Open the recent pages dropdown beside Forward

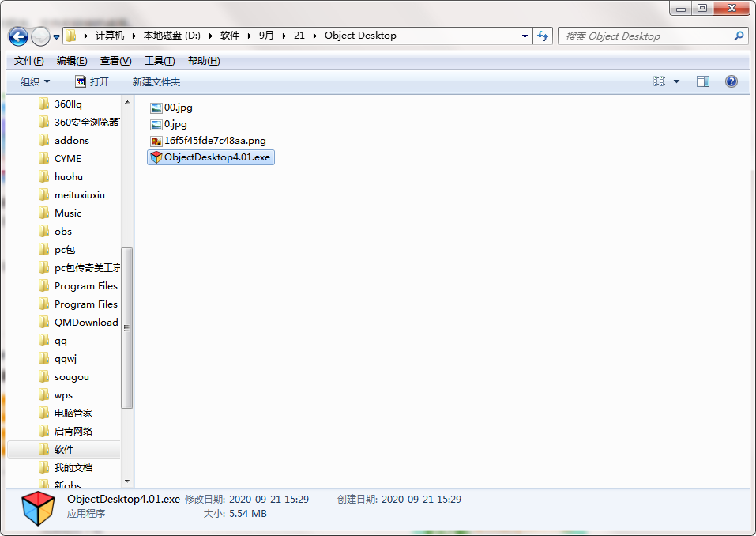[x=56, y=36]
